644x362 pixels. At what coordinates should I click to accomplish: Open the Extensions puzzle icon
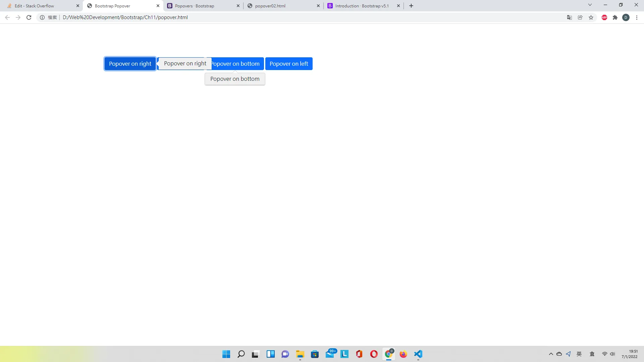[x=615, y=17]
